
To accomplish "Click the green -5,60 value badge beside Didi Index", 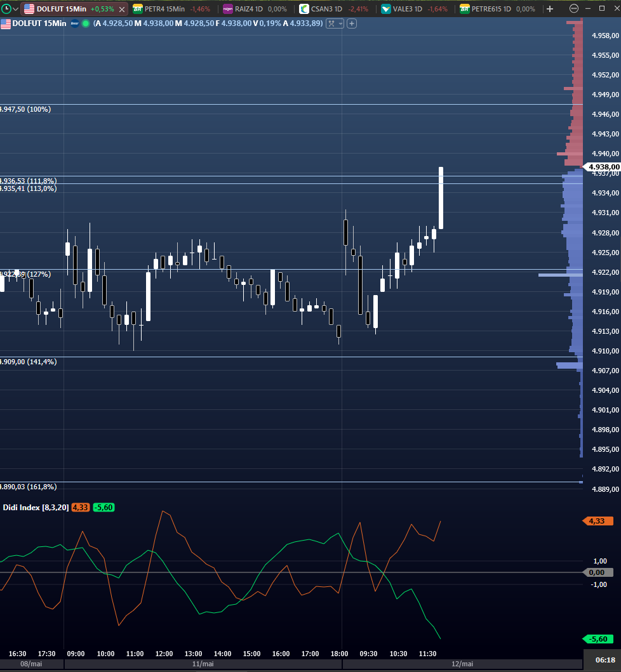I will point(103,508).
